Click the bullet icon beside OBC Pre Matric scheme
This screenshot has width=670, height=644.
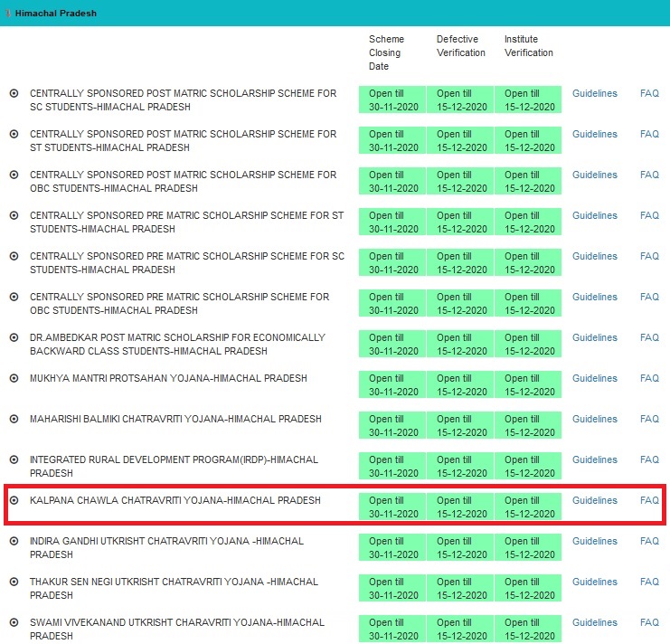click(14, 297)
